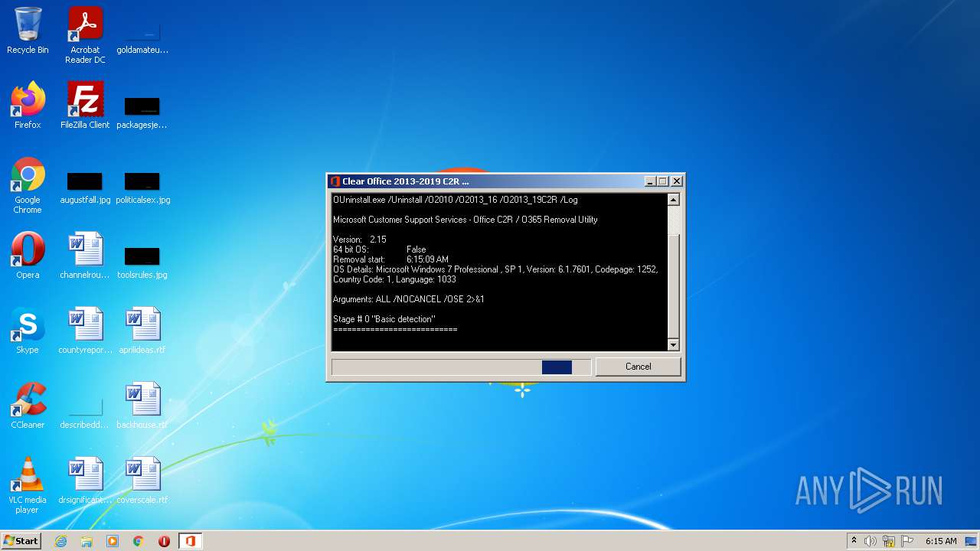Launch Acrobat Reader DC shortcut

(x=85, y=35)
